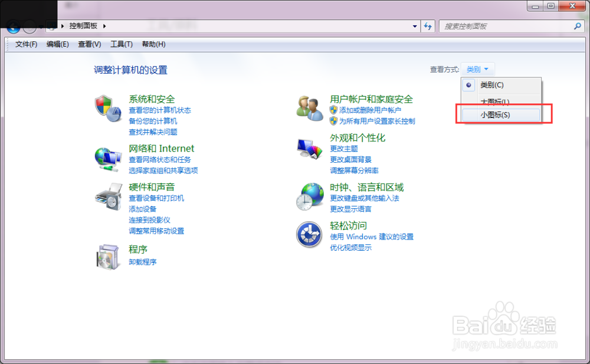Click 更改桌面背景 link

pyautogui.click(x=350, y=160)
